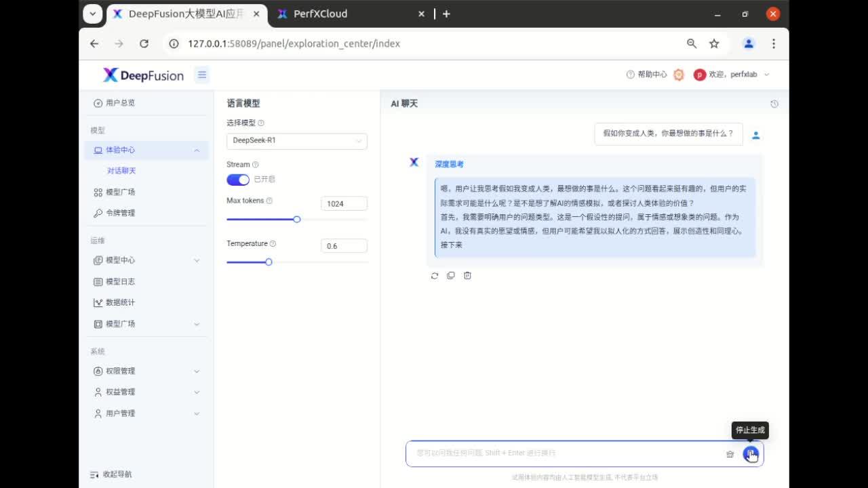Copy the AI response using the copy icon
Viewport: 868px width, 488px height.
[451, 275]
